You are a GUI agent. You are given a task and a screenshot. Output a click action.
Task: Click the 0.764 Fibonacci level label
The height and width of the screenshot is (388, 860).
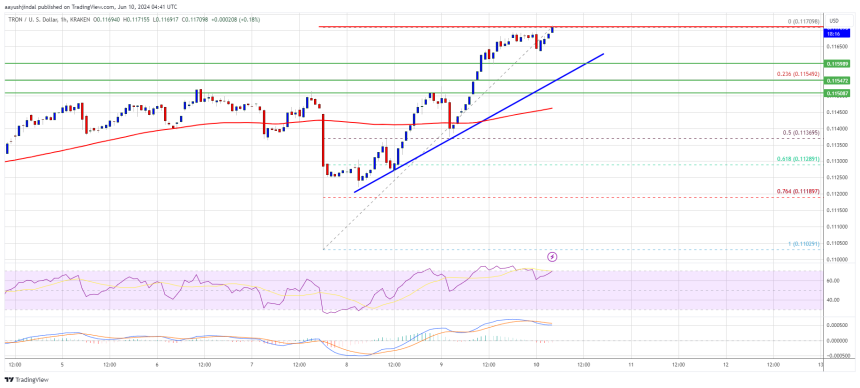(798, 190)
